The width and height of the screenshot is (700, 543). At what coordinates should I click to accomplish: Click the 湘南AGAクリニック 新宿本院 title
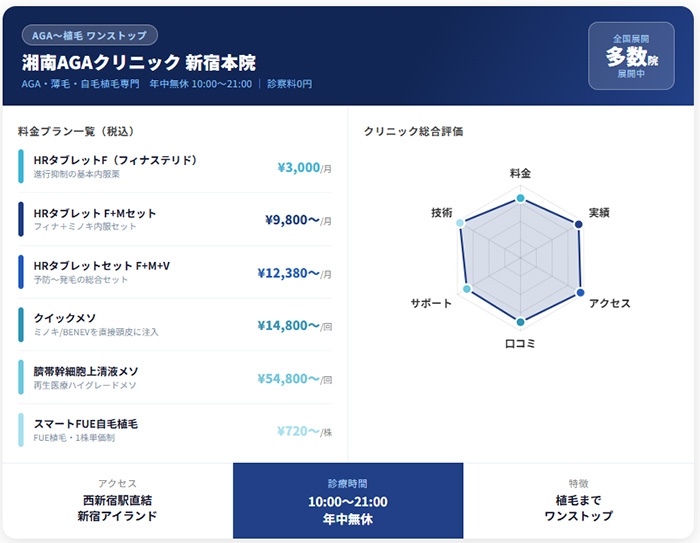(138, 63)
